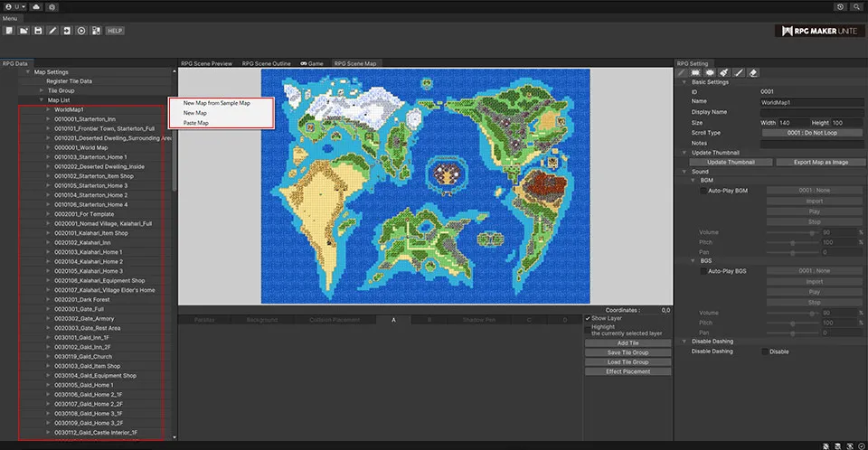Click the Open project folder icon
Viewport: 868px width, 450px height.
click(x=24, y=31)
